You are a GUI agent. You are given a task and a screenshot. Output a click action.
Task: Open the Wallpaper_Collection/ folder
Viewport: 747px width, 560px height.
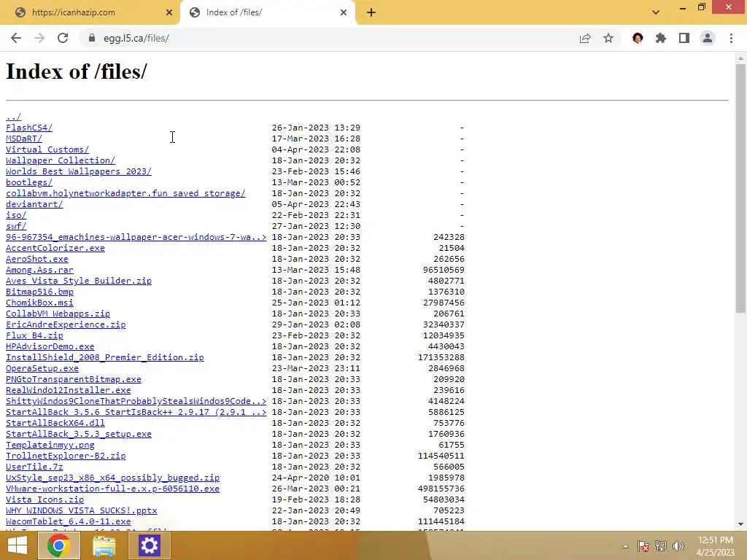point(61,160)
